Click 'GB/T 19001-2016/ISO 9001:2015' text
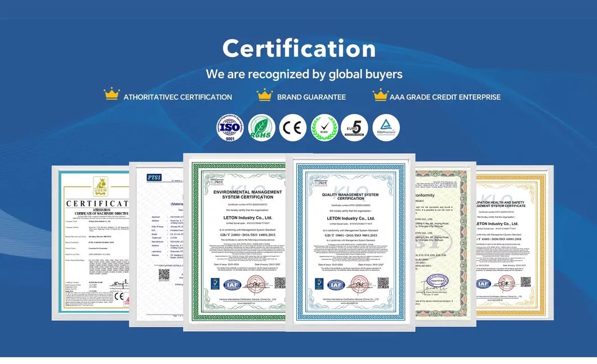This screenshot has height=364, width=597. coord(351,235)
